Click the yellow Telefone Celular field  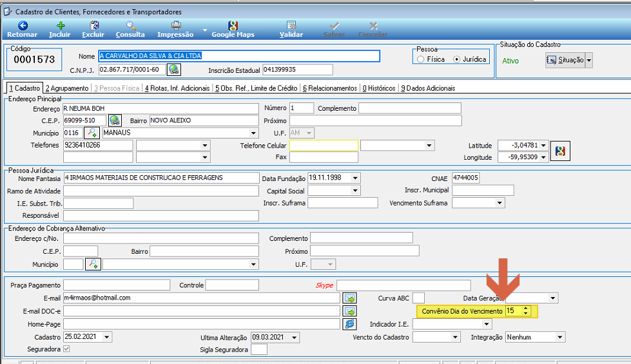(x=324, y=145)
